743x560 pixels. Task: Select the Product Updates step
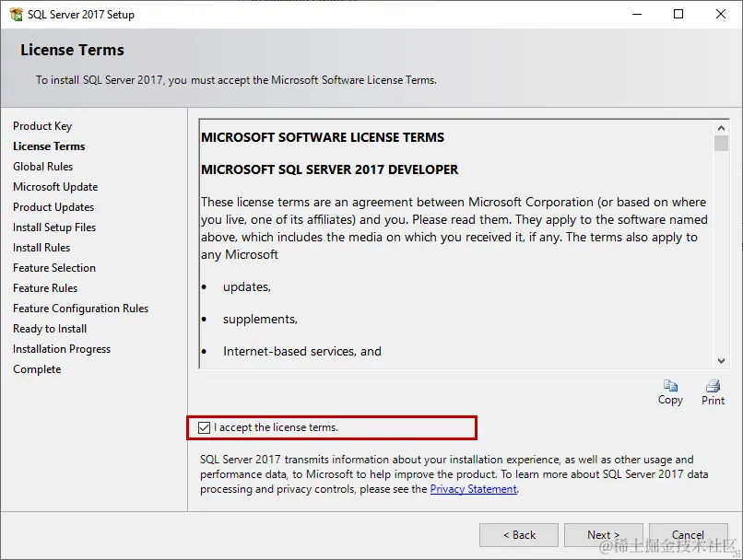coord(53,207)
